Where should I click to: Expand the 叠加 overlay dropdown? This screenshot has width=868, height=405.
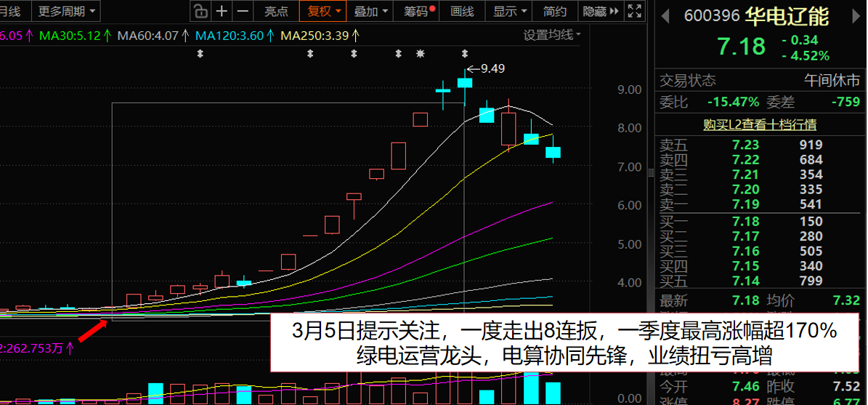click(370, 11)
